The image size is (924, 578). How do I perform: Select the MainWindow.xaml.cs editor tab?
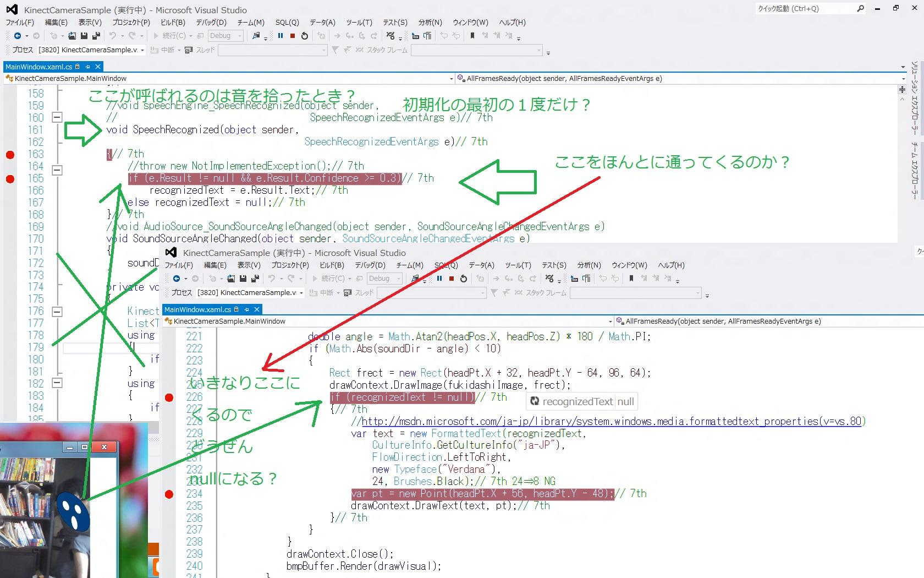tap(38, 67)
